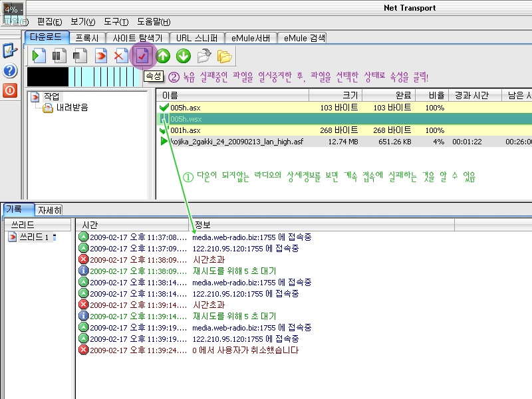Screen dimensions: 532x399
Task: Select the 11:39:19 media.web-radio.biz log entry
Action: tap(195, 327)
